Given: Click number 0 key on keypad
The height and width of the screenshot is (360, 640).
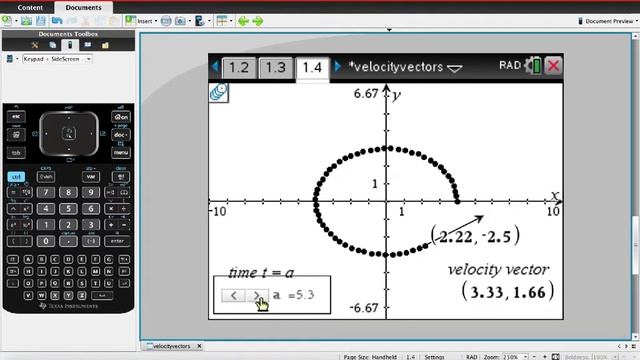Looking at the screenshot, I should (46, 241).
